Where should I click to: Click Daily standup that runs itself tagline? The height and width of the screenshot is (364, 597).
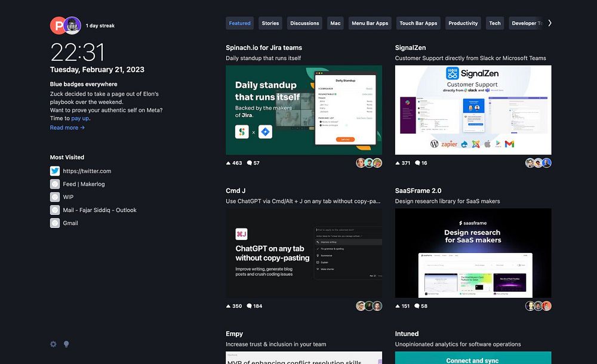(x=263, y=58)
